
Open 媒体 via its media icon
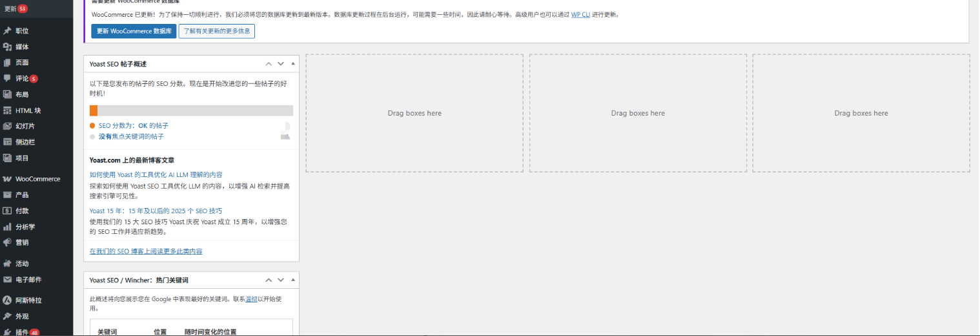(x=7, y=47)
